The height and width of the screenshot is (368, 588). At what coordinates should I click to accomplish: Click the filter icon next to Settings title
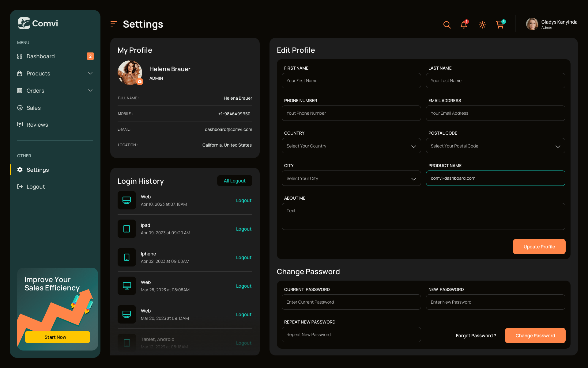(x=113, y=24)
